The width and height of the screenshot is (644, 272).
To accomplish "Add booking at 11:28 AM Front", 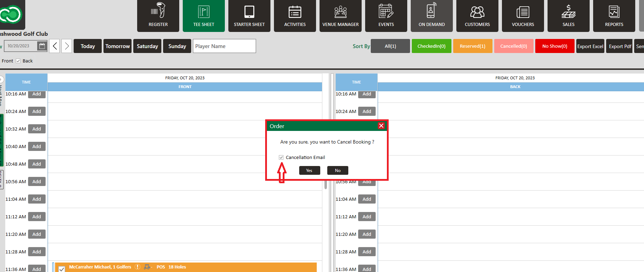I will (x=37, y=252).
